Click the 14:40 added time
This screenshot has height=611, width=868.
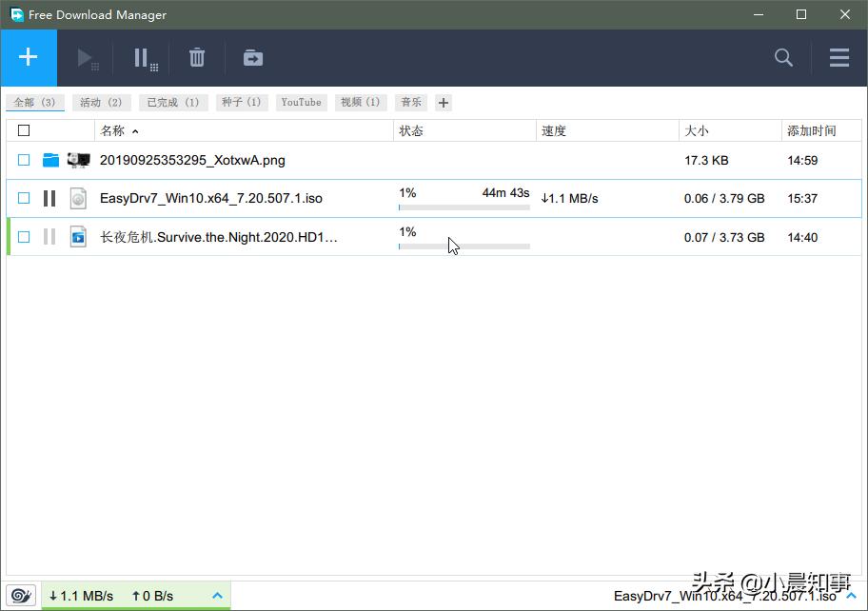click(802, 237)
